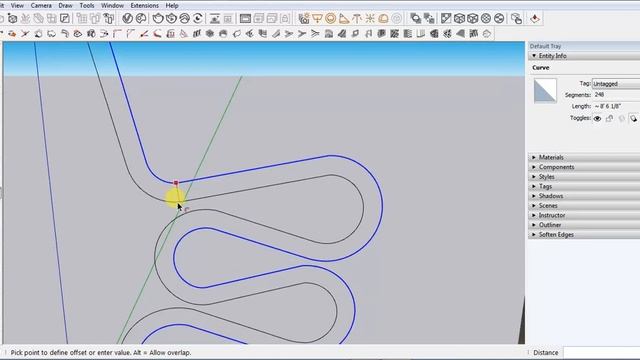Toggle cast shadows in Entity Info
Viewport: 640px width, 360px height.
point(633,118)
